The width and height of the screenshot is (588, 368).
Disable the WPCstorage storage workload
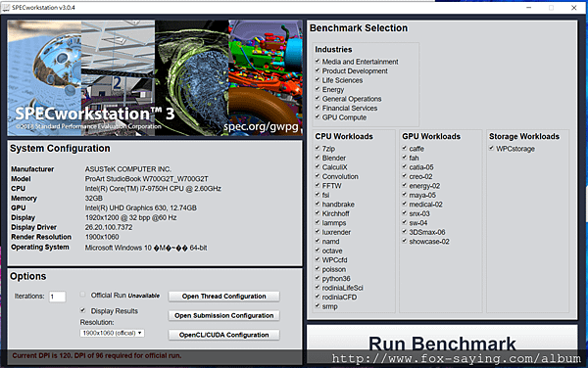point(491,148)
